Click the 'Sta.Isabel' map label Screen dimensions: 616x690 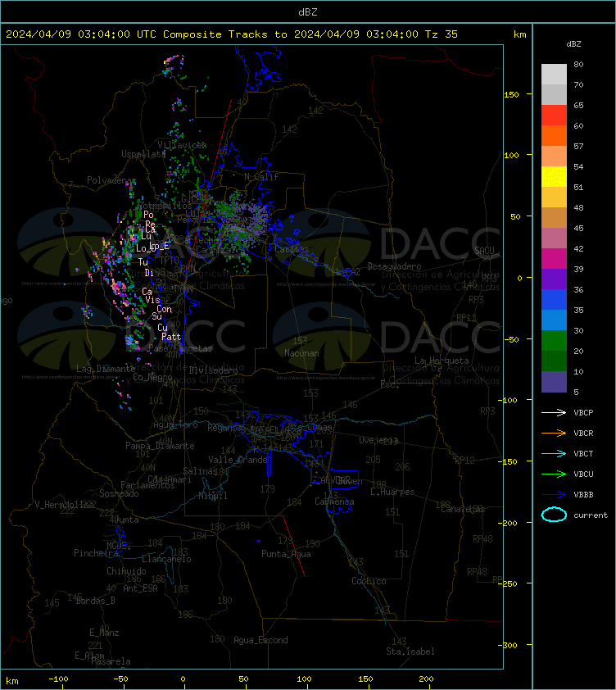coord(410,651)
